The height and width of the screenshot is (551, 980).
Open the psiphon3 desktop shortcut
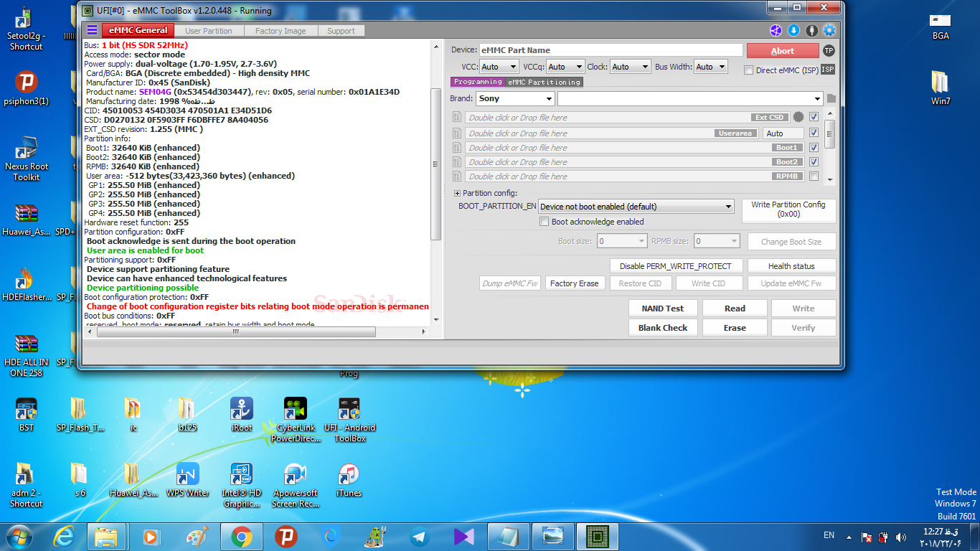coord(27,88)
